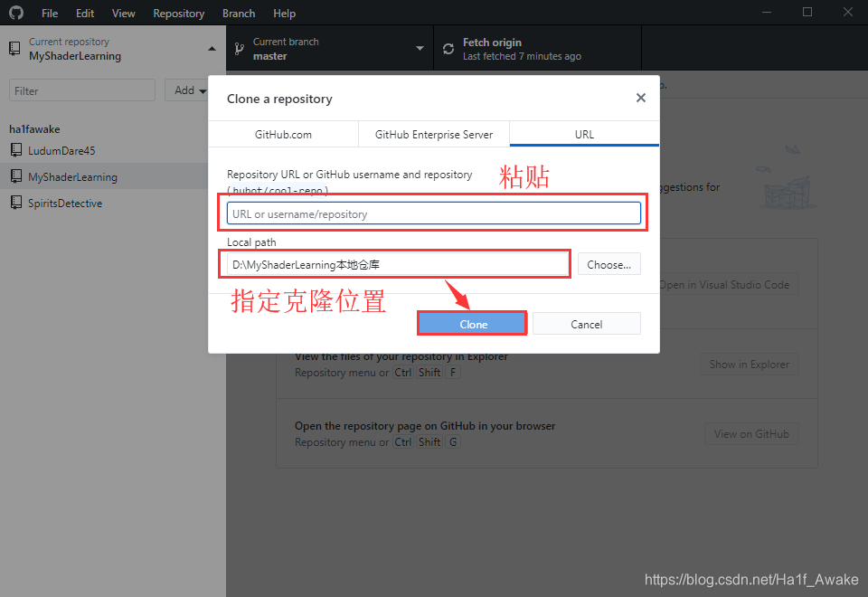Click View on GitHub button
This screenshot has height=597, width=868.
coord(751,434)
